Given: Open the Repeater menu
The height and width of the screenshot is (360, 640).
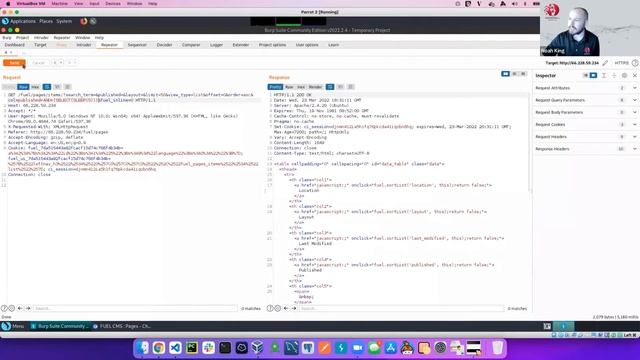Looking at the screenshot, I should [62, 38].
